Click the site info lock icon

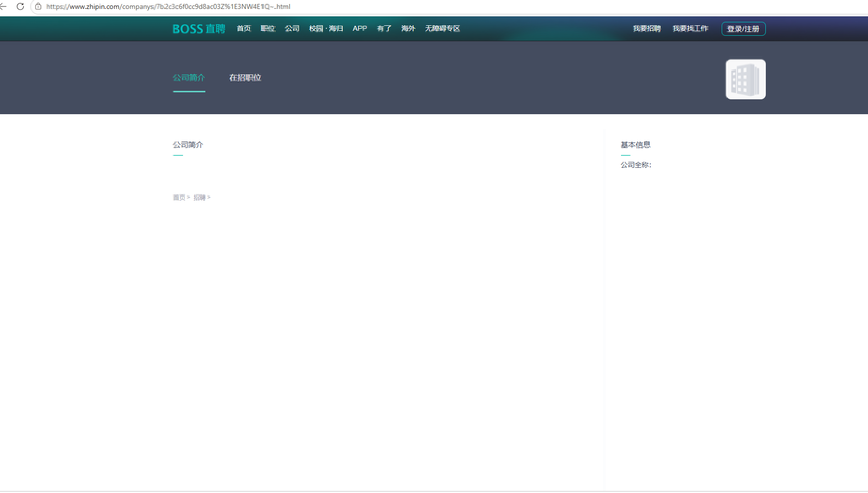coord(39,7)
